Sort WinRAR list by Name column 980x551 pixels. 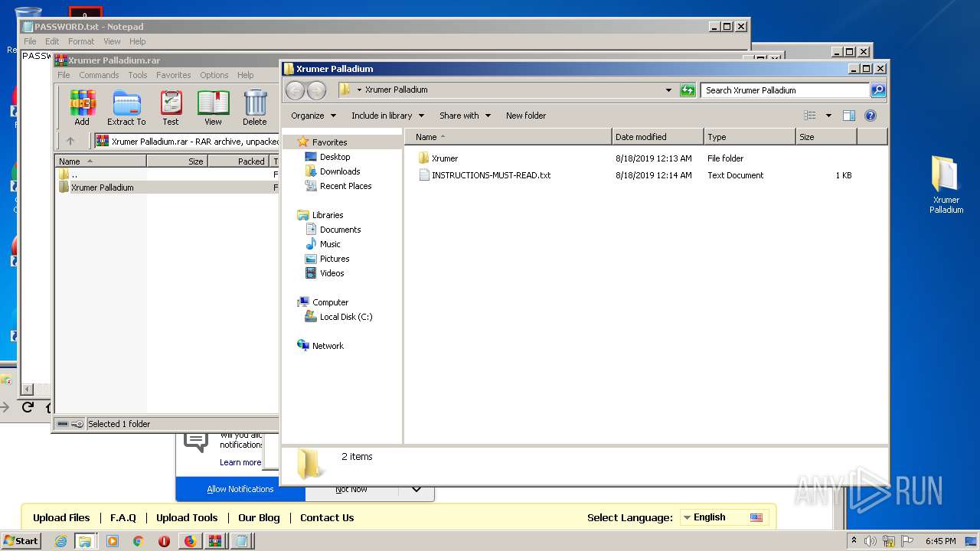pyautogui.click(x=100, y=161)
